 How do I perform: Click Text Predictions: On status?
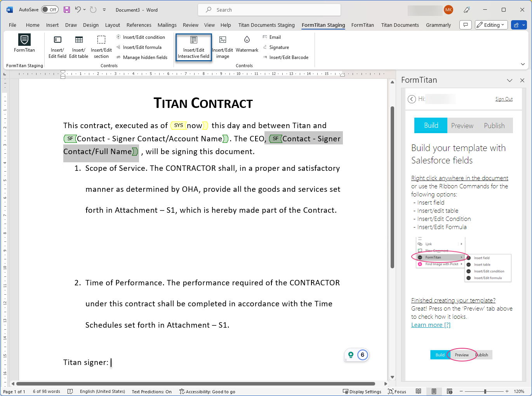click(x=151, y=391)
